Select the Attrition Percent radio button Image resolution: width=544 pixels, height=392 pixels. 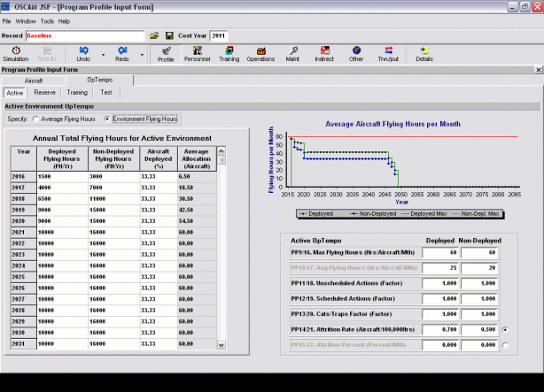(505, 345)
